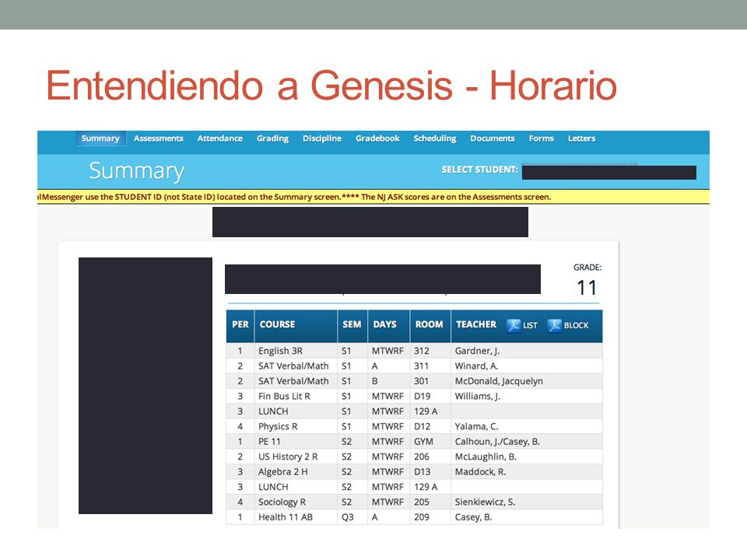Click teacher name Williams, J.
747x560 pixels.
[x=477, y=396]
